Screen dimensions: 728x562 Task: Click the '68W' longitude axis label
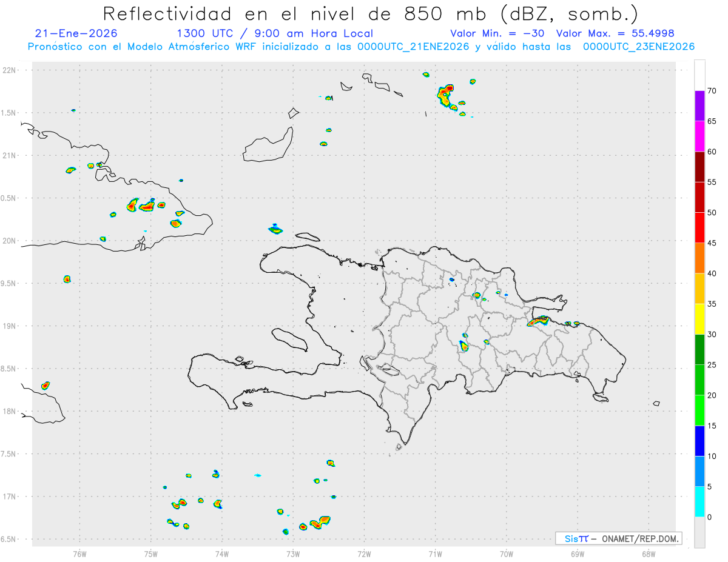[x=648, y=554]
